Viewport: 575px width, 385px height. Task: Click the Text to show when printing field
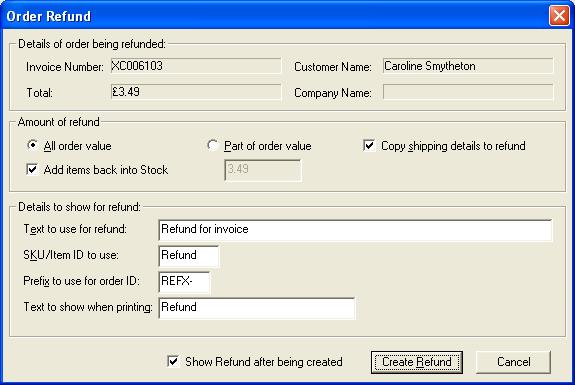[257, 308]
